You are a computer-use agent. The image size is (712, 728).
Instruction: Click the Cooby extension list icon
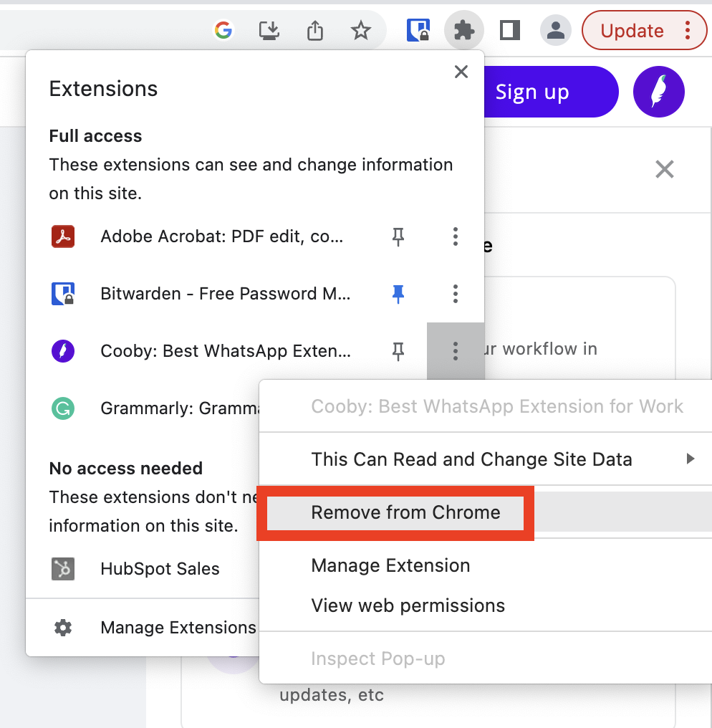pos(63,351)
